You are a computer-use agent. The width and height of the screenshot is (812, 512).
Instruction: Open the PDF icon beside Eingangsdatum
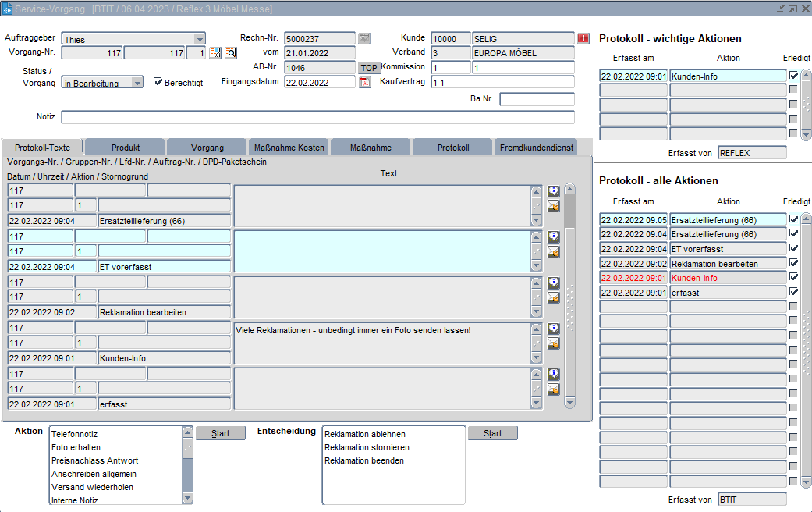[x=364, y=82]
